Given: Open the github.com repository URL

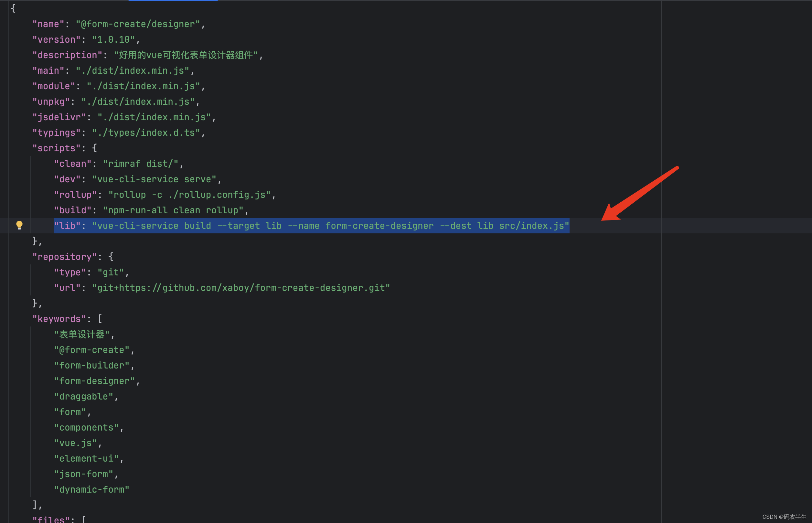Looking at the screenshot, I should (x=241, y=288).
